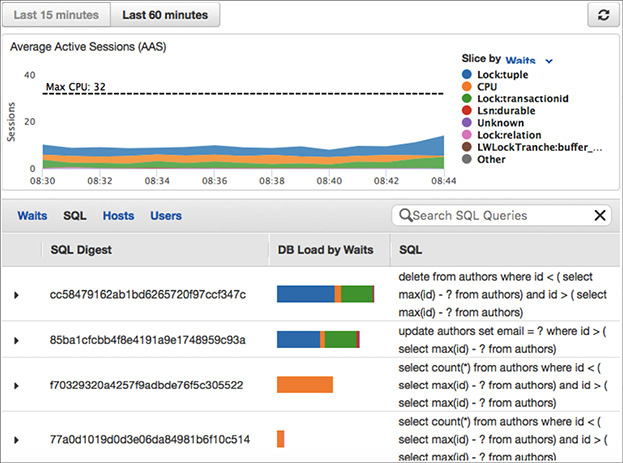This screenshot has height=463, width=623.
Task: Click into the Search SQL Queries field
Action: pos(500,215)
